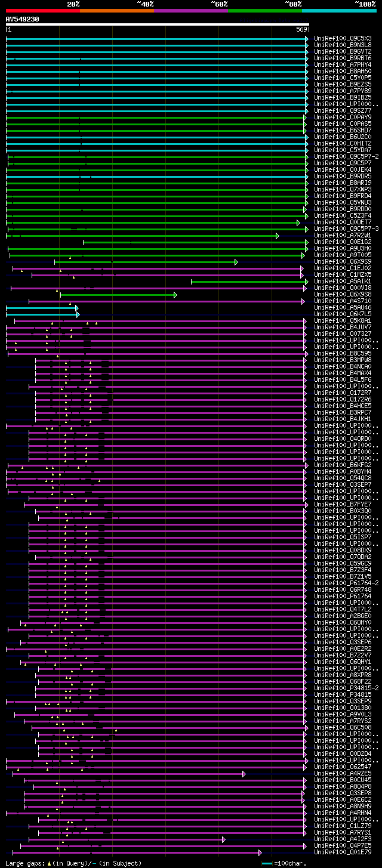Open hit UniRef100_A7PHY4
Image resolution: width=382 pixels, height=868 pixels.
343,64
